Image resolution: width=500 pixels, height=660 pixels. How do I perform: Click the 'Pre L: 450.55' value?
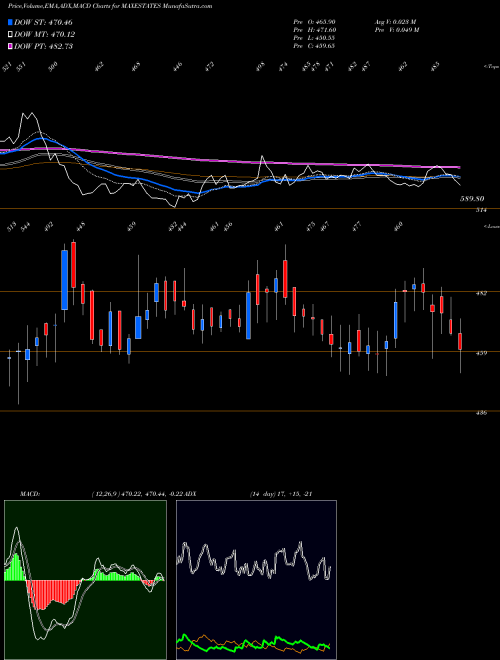tap(314, 38)
